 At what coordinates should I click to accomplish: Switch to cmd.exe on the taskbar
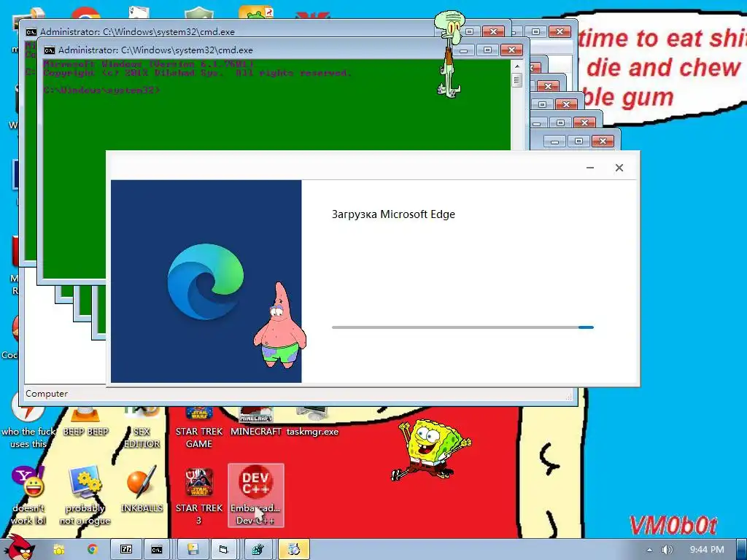pyautogui.click(x=157, y=549)
